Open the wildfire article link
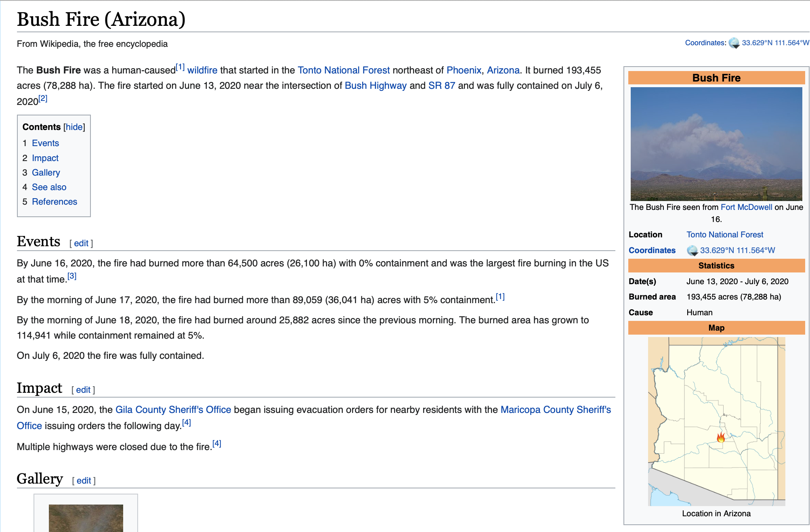This screenshot has height=532, width=810. point(202,70)
